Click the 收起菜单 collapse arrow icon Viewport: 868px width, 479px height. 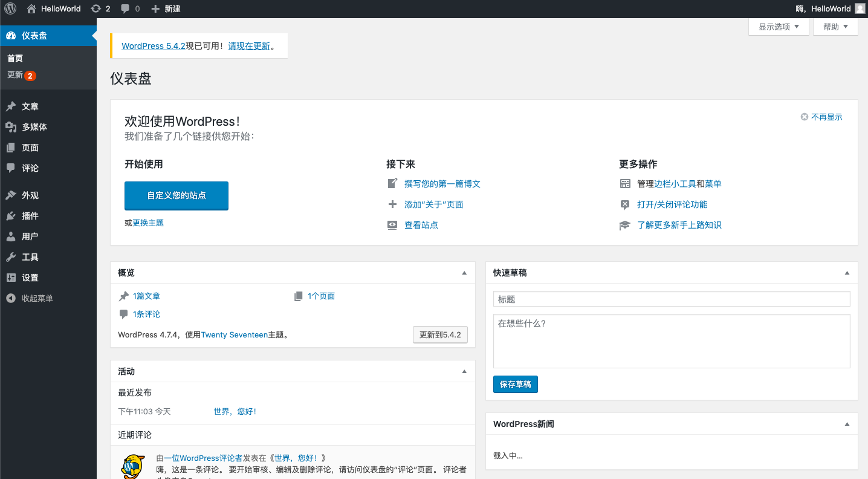pyautogui.click(x=11, y=298)
